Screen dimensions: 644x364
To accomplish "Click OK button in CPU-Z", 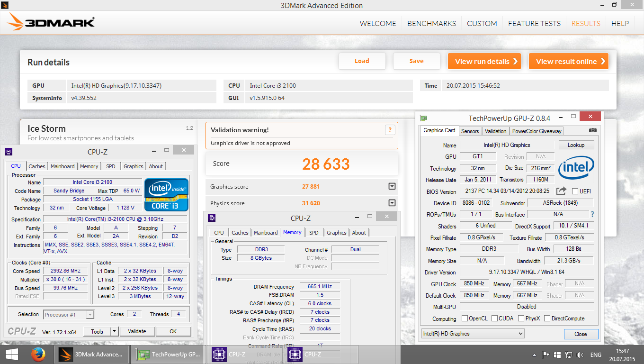I will tap(173, 331).
